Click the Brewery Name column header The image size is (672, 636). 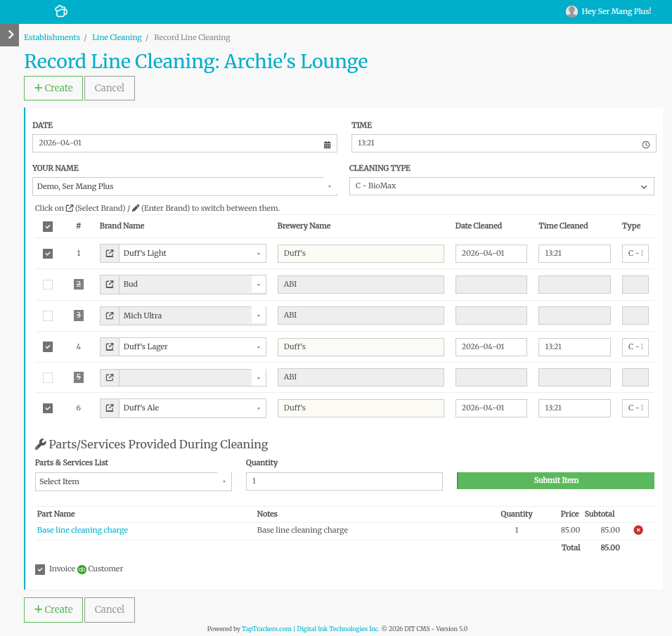coord(304,226)
